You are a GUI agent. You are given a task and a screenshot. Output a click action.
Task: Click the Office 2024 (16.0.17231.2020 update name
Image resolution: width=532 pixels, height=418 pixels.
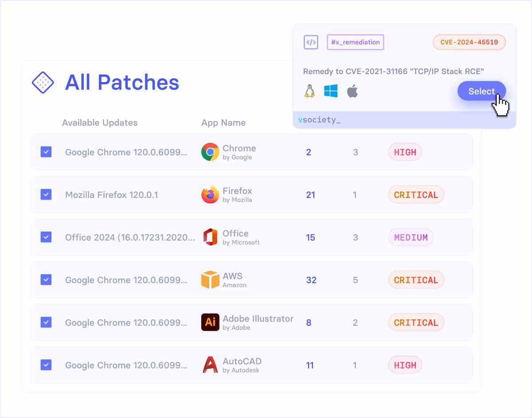click(130, 237)
